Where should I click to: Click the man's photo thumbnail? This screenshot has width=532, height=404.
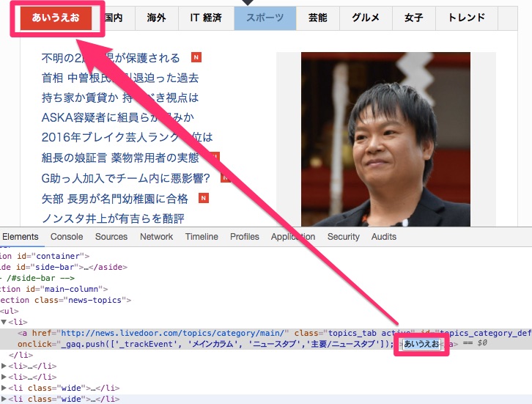click(x=385, y=139)
